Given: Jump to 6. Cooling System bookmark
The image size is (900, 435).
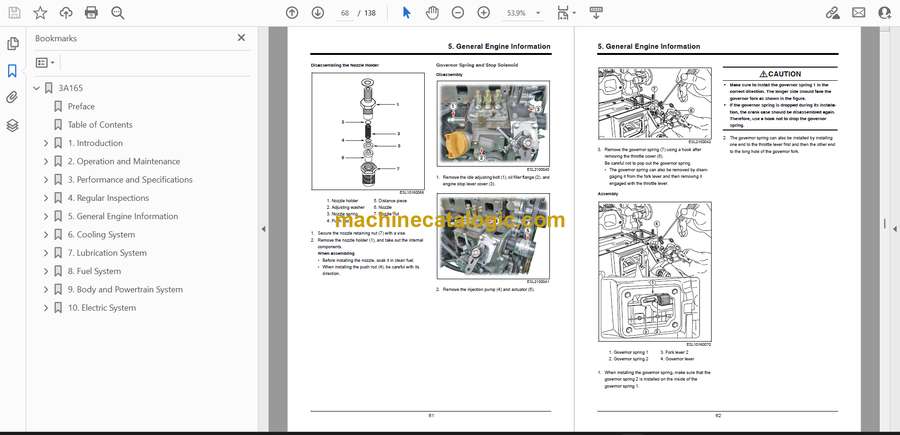Looking at the screenshot, I should pyautogui.click(x=101, y=235).
